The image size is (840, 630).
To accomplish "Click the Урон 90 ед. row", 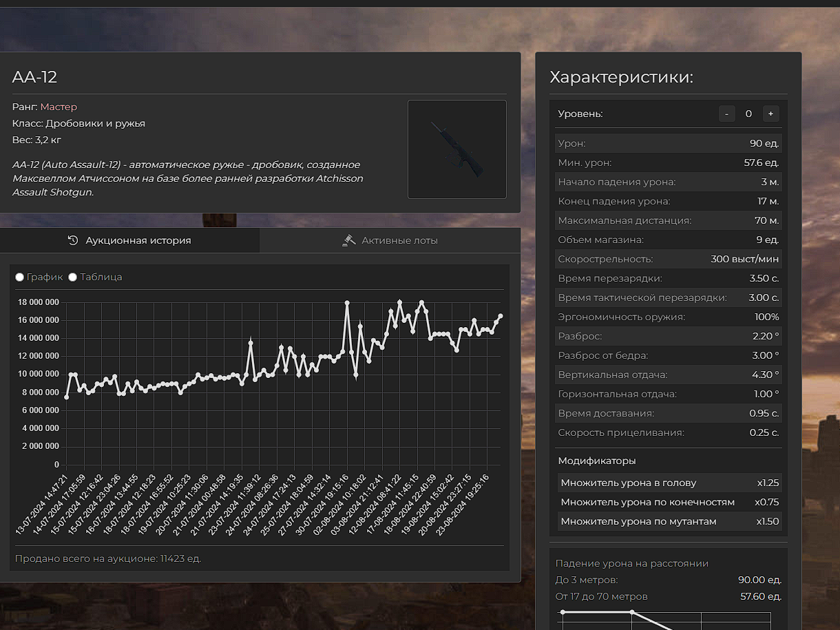I will [669, 143].
